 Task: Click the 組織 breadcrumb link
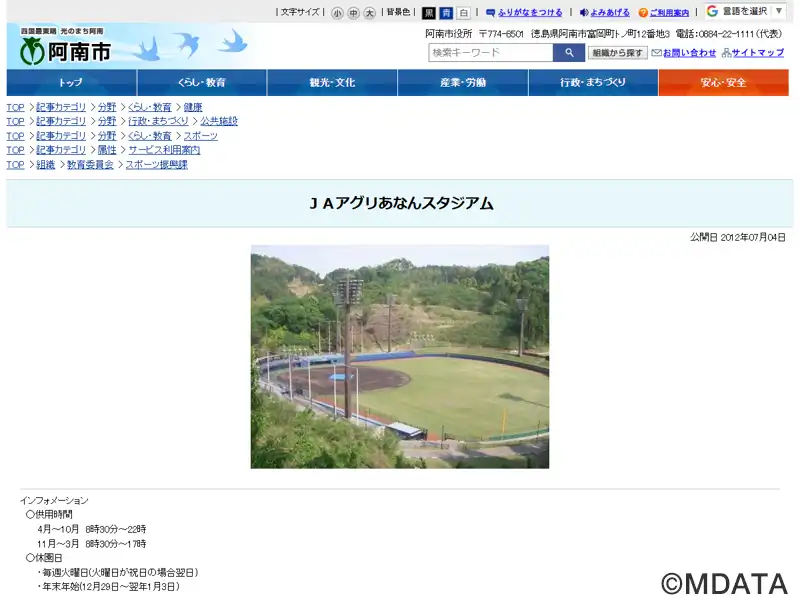(x=45, y=165)
